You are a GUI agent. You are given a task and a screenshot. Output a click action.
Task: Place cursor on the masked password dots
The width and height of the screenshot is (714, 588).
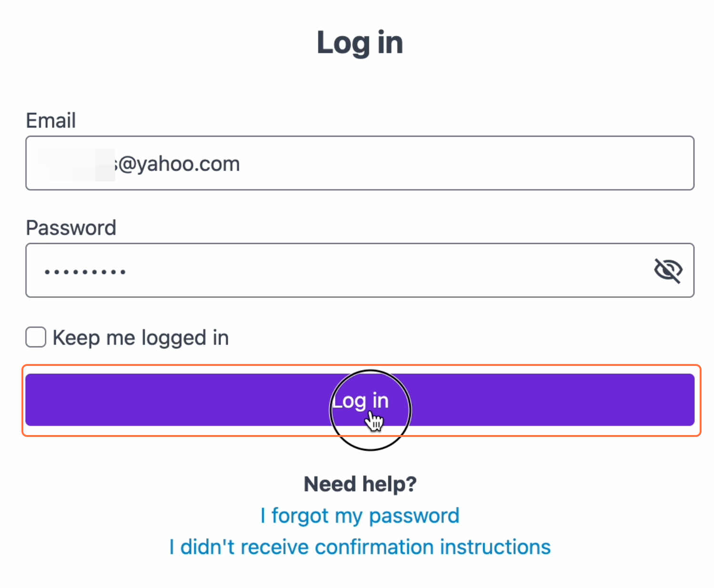[85, 272]
